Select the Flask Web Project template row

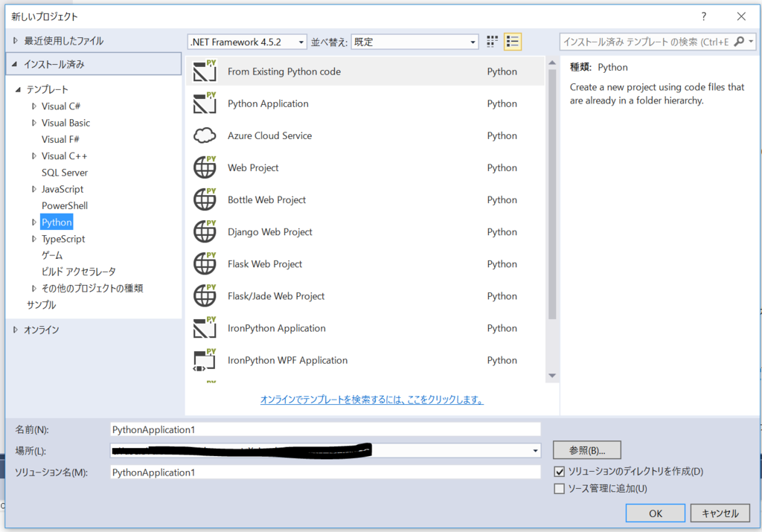click(365, 264)
